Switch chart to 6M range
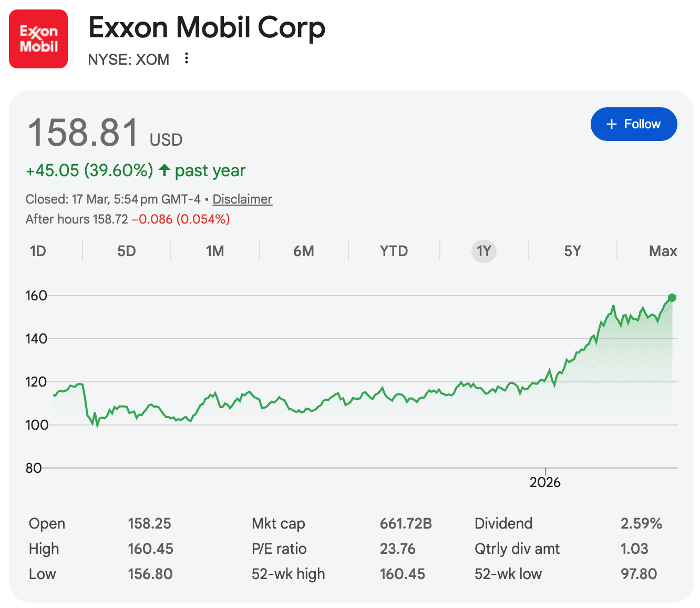Viewport: 700px width, 608px height. pos(304,251)
